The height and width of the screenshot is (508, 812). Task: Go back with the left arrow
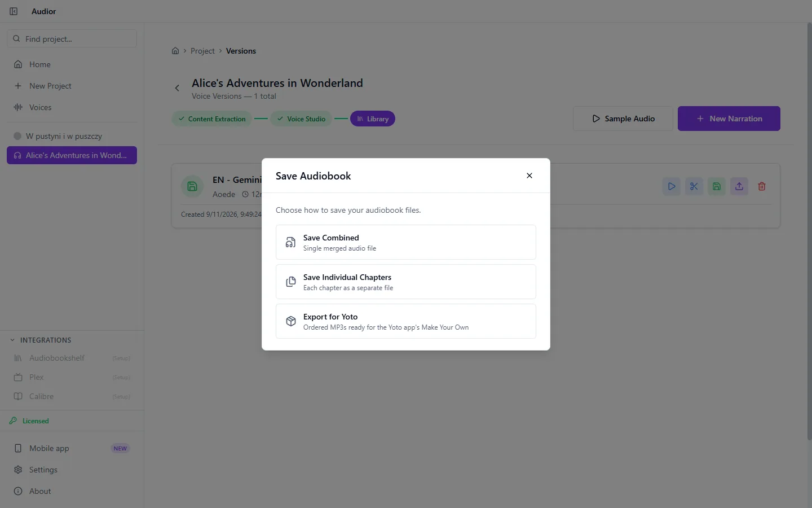coord(177,88)
